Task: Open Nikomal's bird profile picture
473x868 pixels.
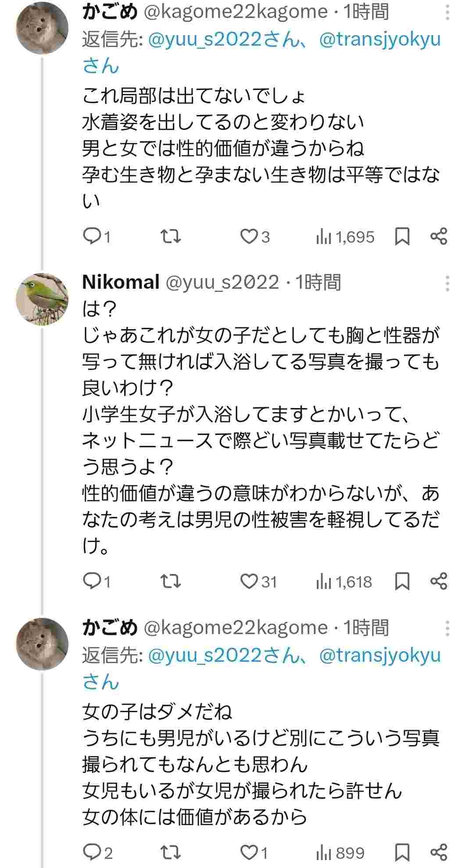Action: tap(42, 299)
